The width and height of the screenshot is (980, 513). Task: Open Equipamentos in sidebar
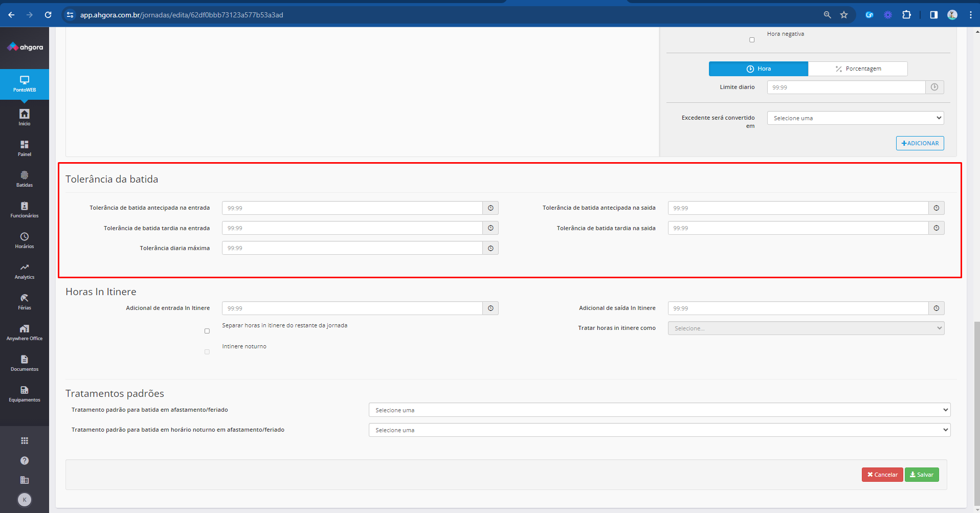pyautogui.click(x=25, y=393)
